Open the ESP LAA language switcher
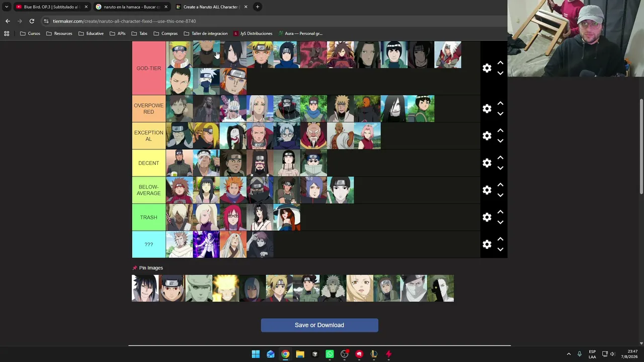644x362 pixels. tap(592, 354)
